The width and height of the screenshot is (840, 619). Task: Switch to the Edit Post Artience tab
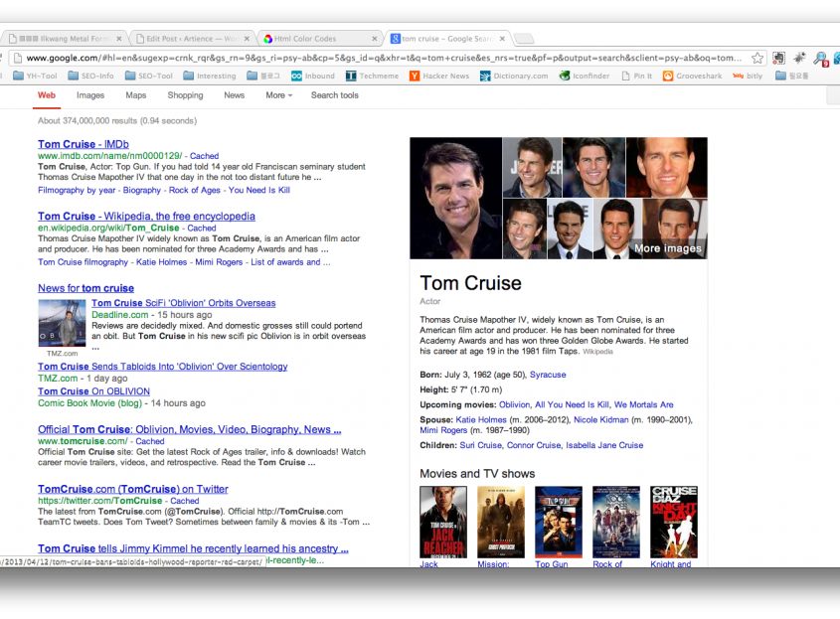click(x=192, y=39)
